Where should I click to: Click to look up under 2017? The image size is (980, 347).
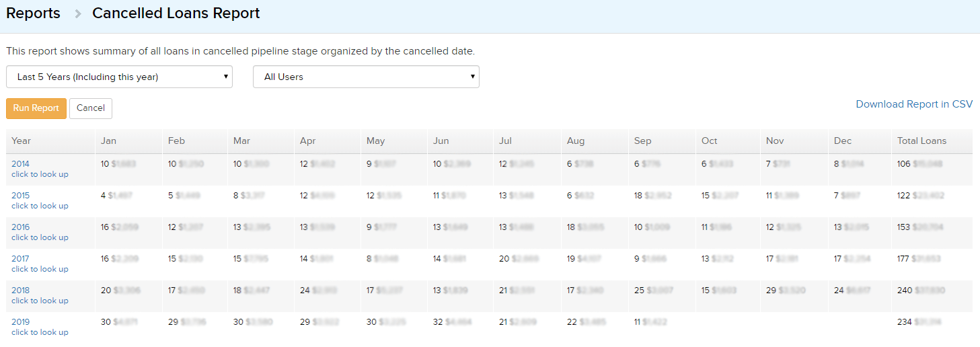40,269
